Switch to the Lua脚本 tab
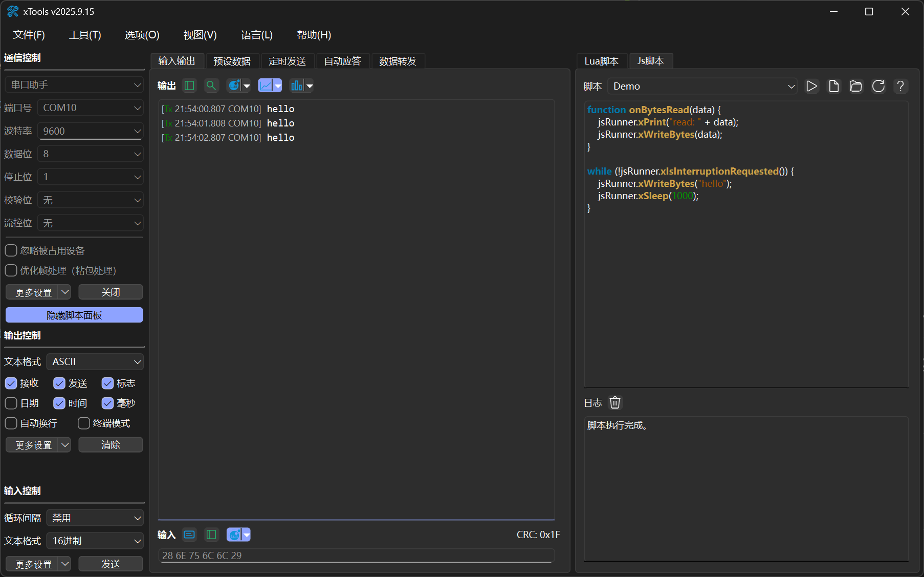Viewport: 924px width, 577px height. [x=602, y=61]
